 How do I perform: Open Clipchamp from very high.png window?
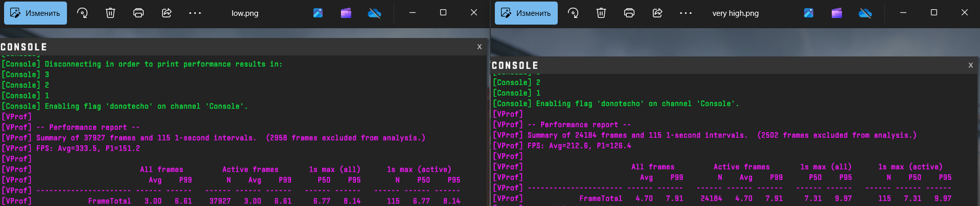point(837,13)
